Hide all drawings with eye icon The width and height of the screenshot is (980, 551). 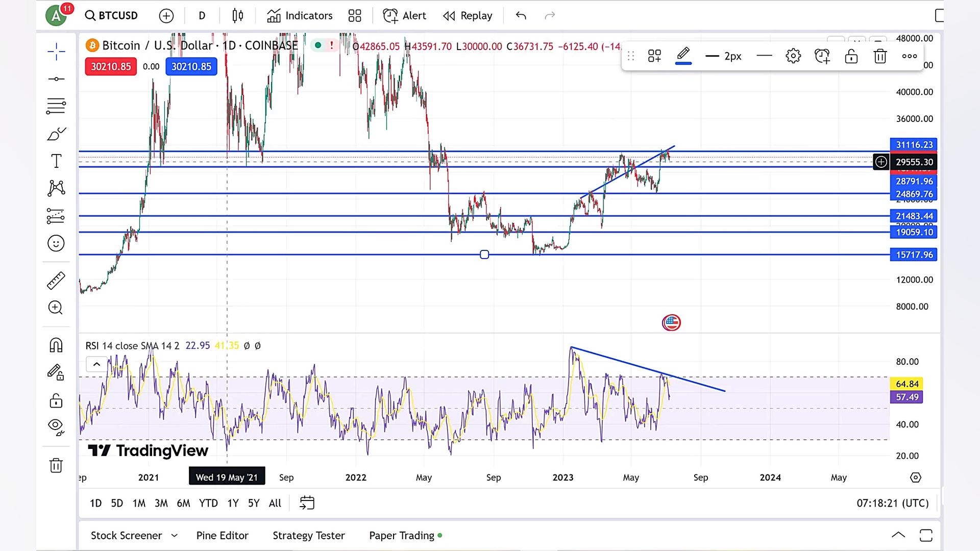tap(56, 427)
